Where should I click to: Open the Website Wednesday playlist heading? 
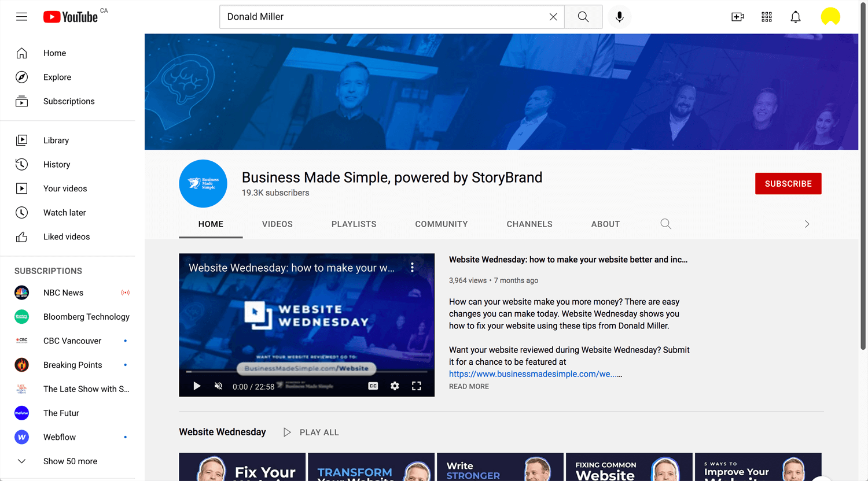[223, 432]
